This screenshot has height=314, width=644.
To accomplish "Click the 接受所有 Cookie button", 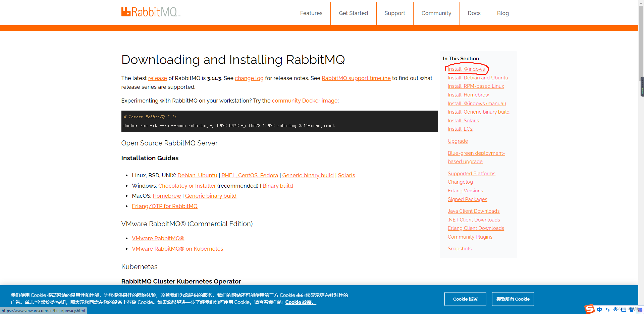I will 513,299.
